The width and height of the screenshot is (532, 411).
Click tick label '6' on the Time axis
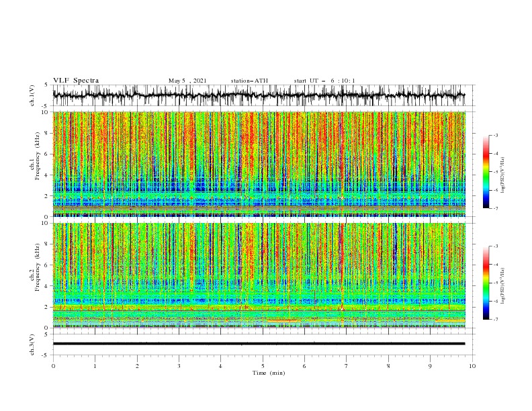(304, 366)
